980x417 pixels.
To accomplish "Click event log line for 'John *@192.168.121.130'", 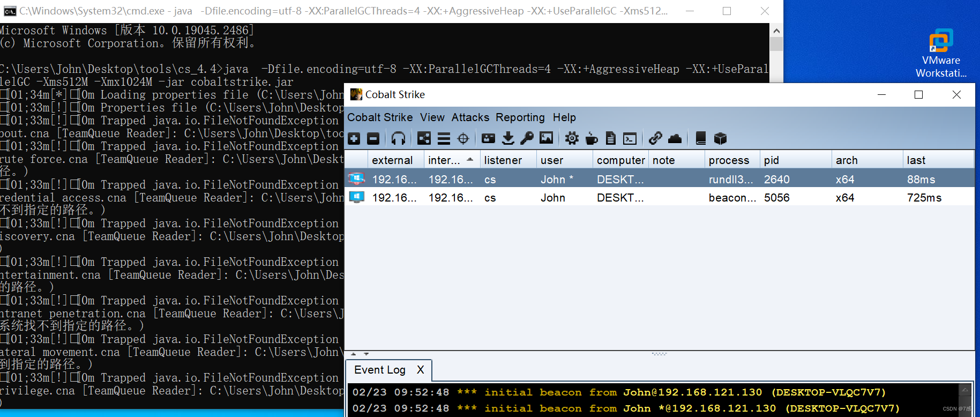I will (x=626, y=408).
